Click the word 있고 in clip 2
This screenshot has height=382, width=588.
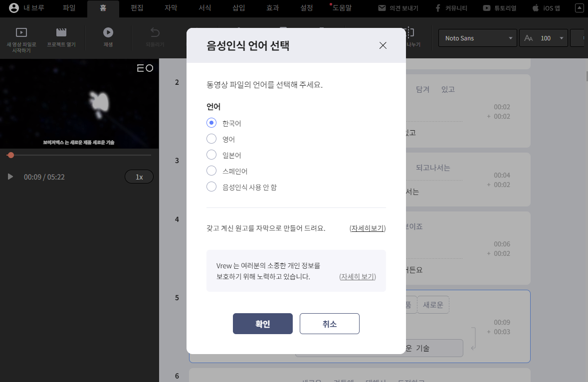(x=448, y=90)
